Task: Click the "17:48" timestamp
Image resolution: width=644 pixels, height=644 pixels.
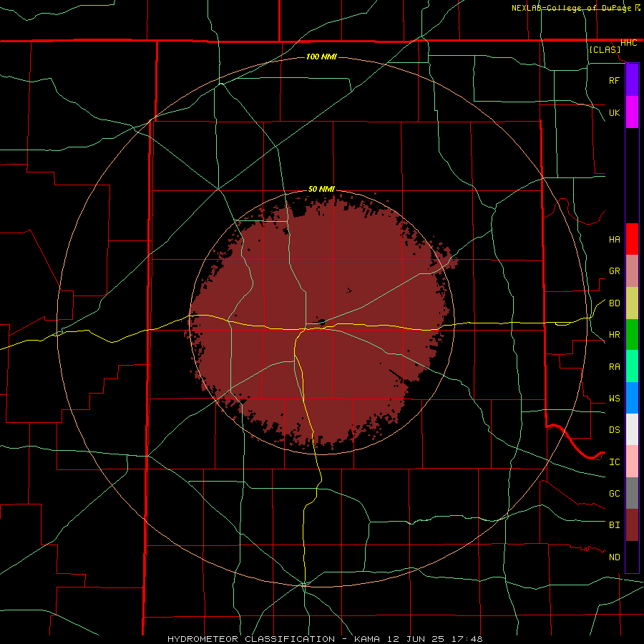Action: pos(468,639)
